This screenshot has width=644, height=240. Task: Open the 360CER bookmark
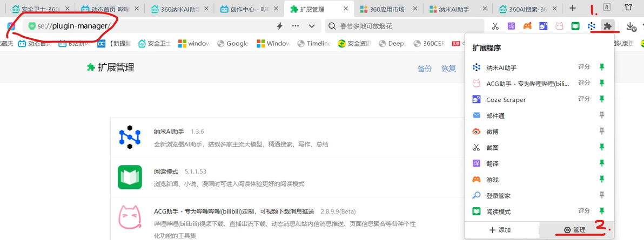(x=429, y=44)
